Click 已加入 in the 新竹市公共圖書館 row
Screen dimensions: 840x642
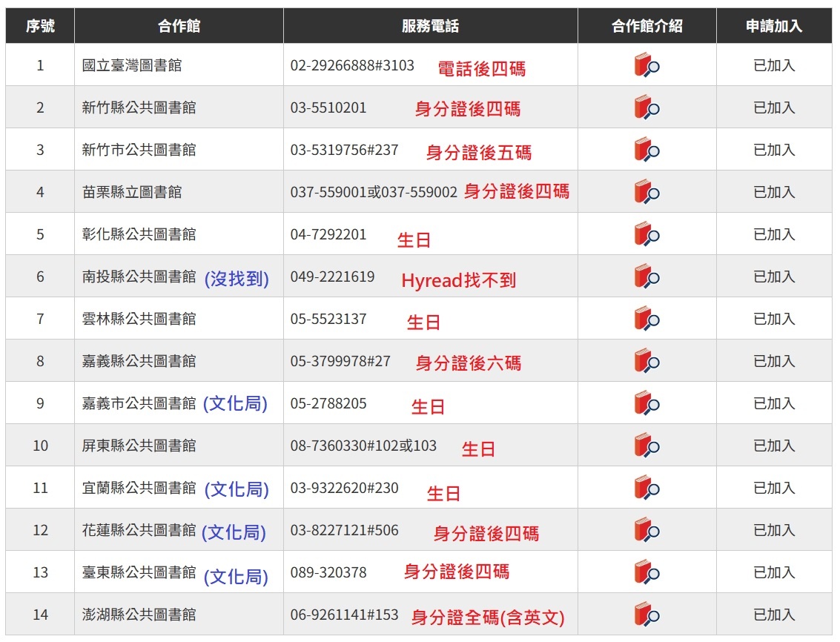pyautogui.click(x=774, y=150)
